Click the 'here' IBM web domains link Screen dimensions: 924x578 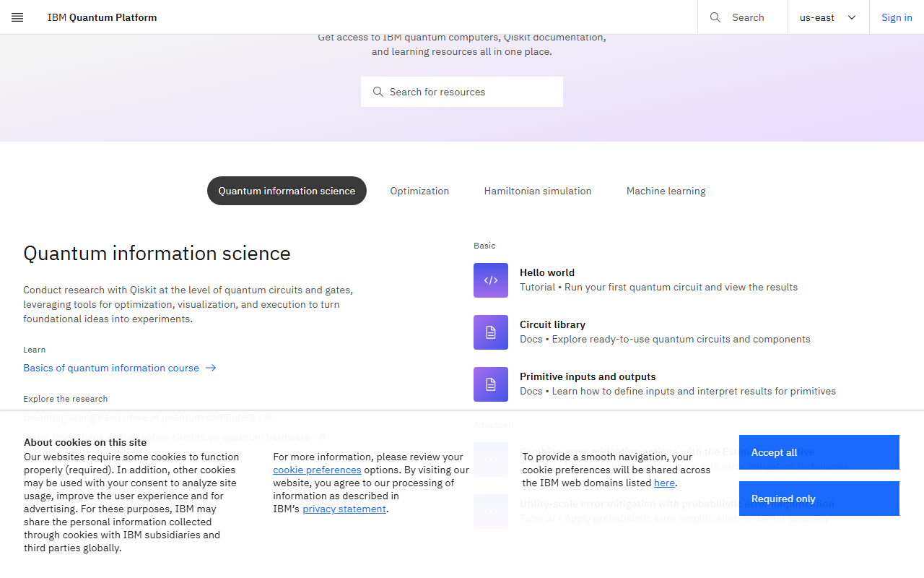tap(664, 483)
